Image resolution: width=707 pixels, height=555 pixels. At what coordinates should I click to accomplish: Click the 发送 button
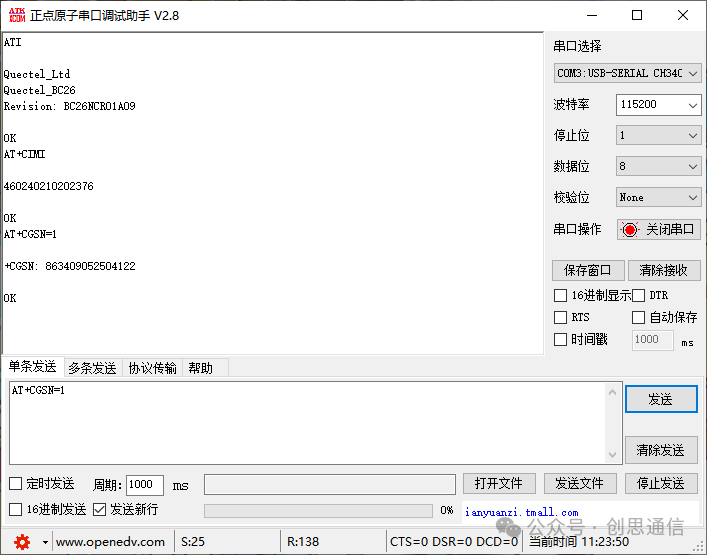(661, 399)
